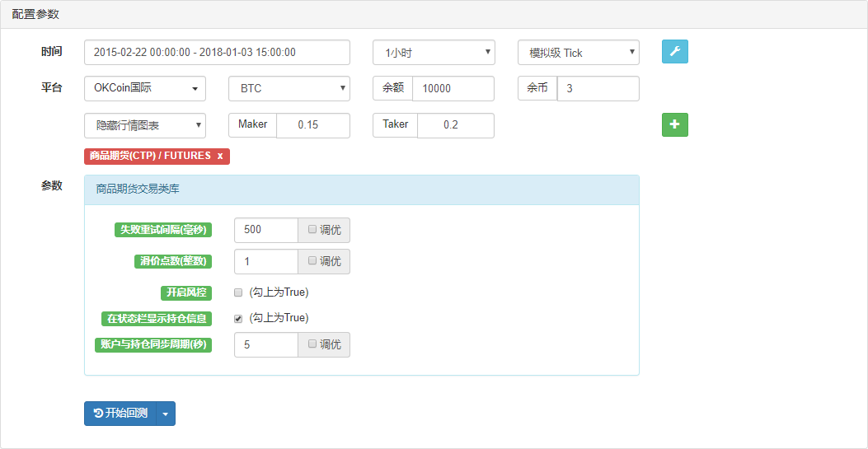
Task: Click the 商品期货交易类库 panel header
Action: coord(361,189)
